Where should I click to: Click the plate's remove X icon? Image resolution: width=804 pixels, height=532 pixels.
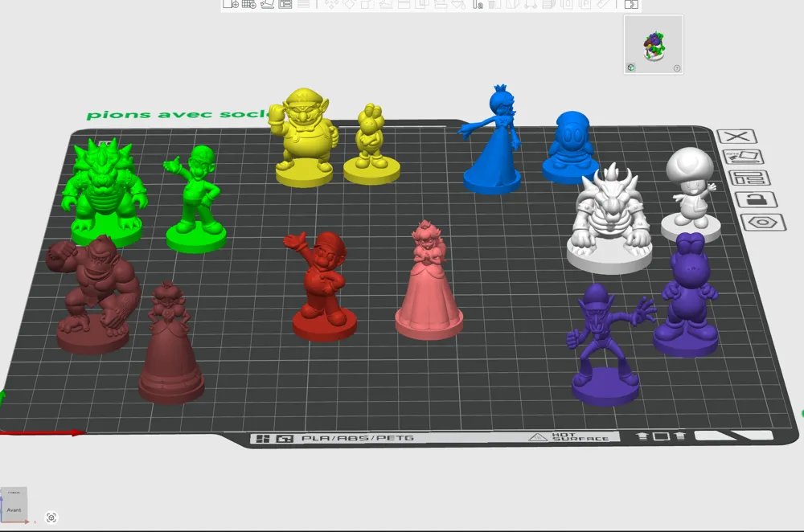tap(736, 137)
